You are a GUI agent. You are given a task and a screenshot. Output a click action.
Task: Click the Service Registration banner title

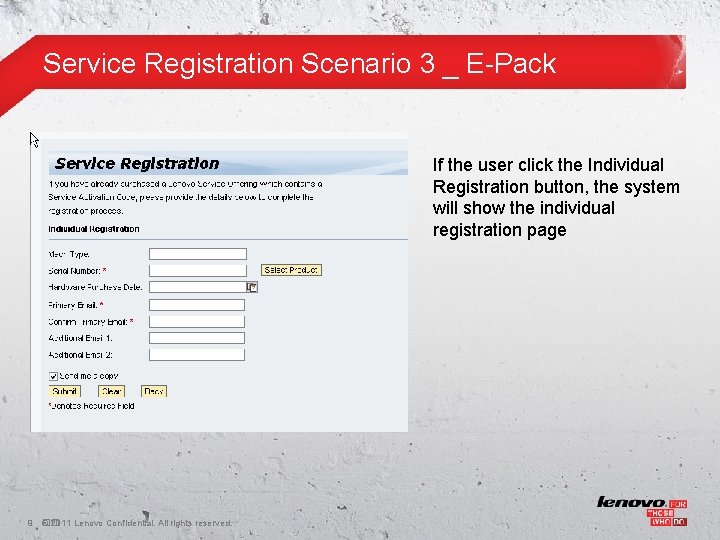137,163
